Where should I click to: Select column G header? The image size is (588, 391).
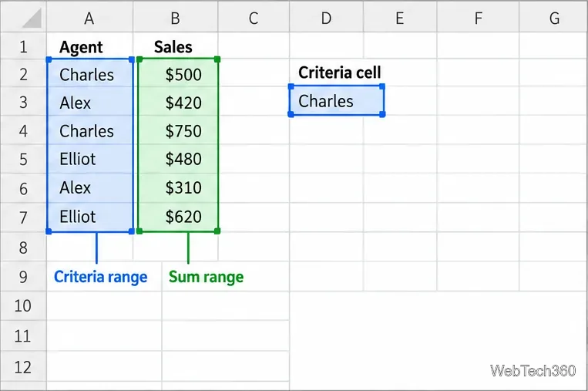[x=553, y=18]
